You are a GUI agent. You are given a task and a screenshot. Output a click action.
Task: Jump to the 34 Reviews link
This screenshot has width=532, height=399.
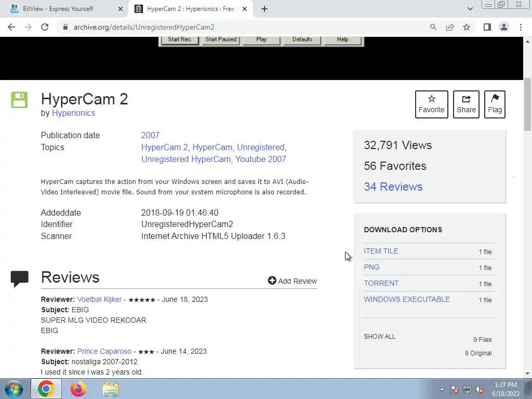pos(393,187)
